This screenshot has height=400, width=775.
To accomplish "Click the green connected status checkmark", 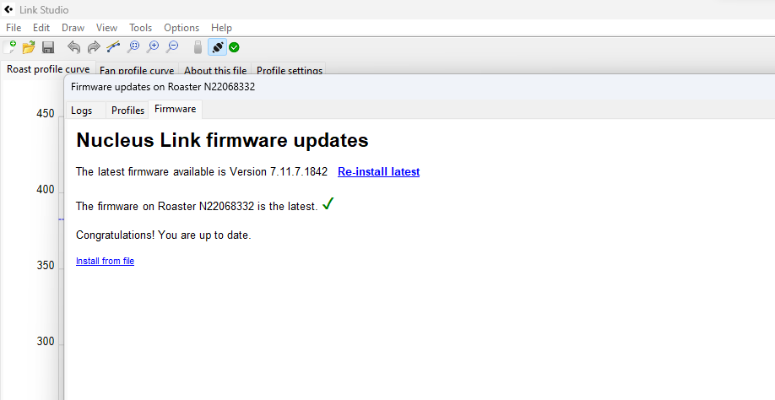I will [x=234, y=47].
